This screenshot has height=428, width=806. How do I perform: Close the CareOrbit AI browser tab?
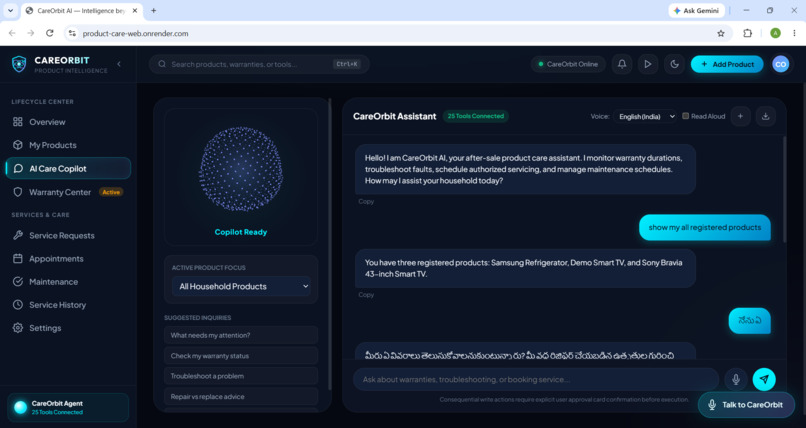pos(135,10)
